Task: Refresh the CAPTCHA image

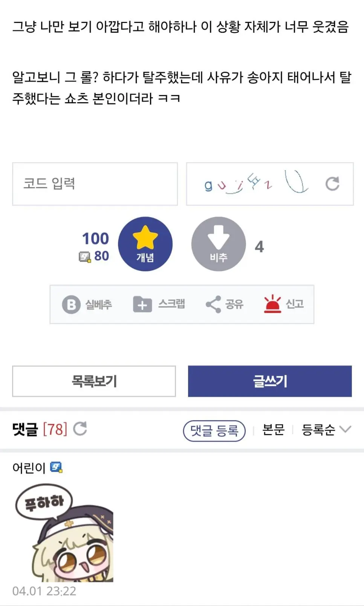Action: 332,184
